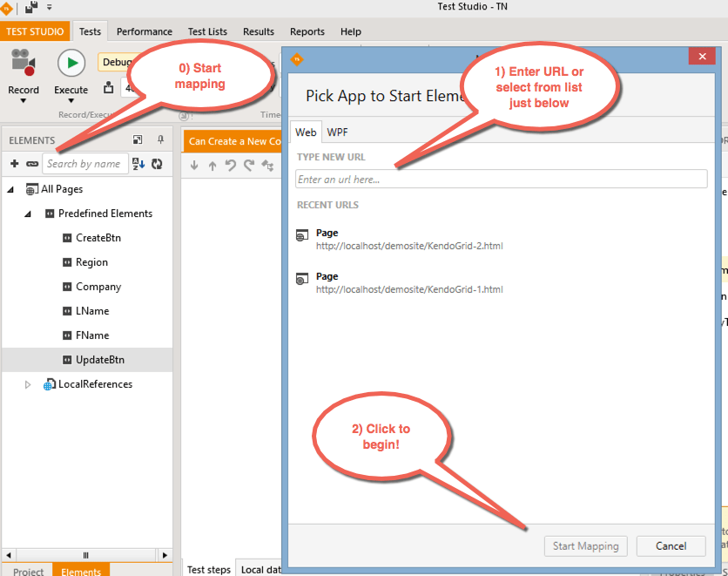
Task: Click the CreateBtn element icon
Action: (x=67, y=238)
